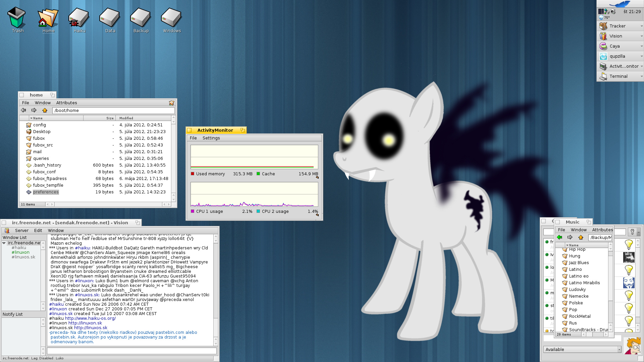
Task: Click the Size column header in home
Action: click(x=99, y=118)
